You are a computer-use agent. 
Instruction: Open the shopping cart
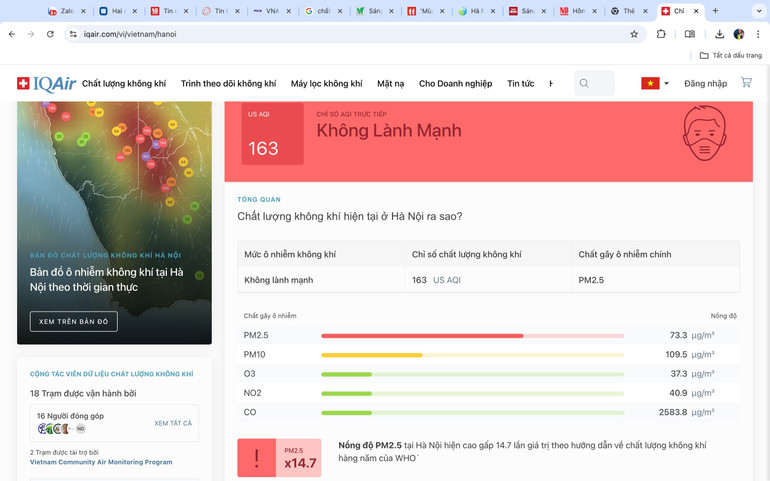point(746,83)
